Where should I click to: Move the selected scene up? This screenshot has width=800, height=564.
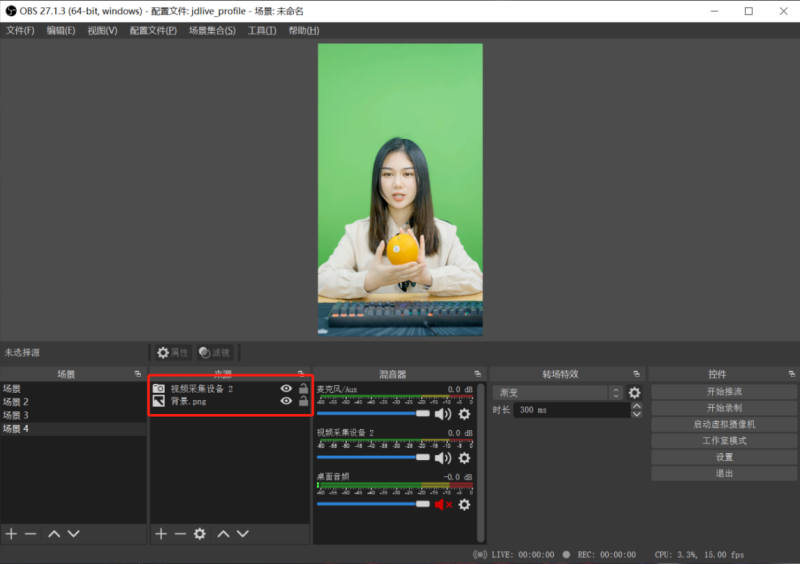click(54, 534)
